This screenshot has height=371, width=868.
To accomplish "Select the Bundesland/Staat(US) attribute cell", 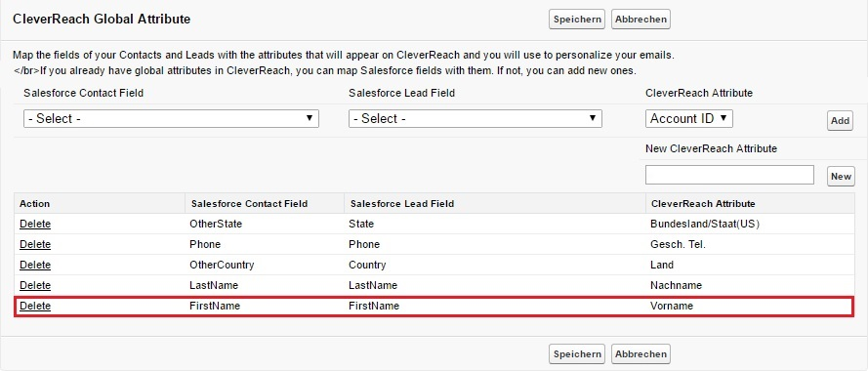I will [x=705, y=224].
